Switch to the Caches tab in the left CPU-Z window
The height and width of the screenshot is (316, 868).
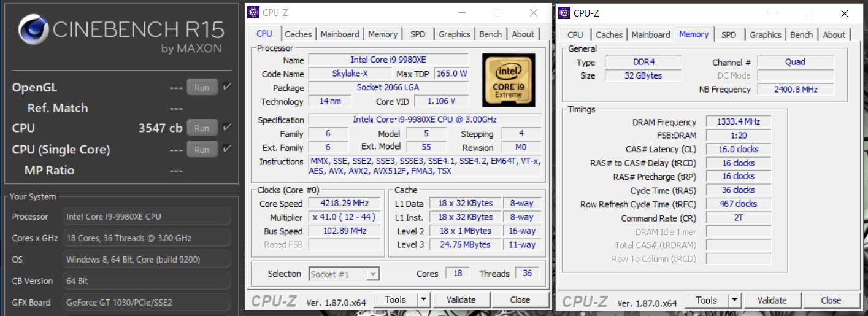click(x=298, y=34)
